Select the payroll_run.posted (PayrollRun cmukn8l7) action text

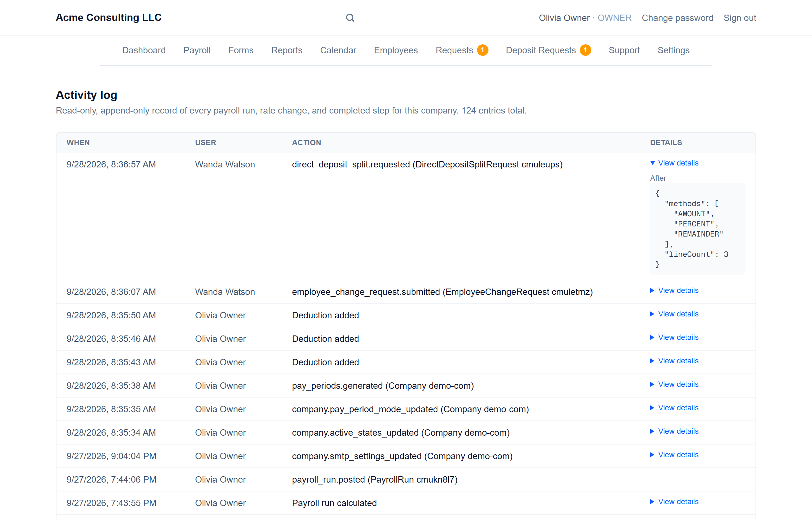(x=375, y=479)
